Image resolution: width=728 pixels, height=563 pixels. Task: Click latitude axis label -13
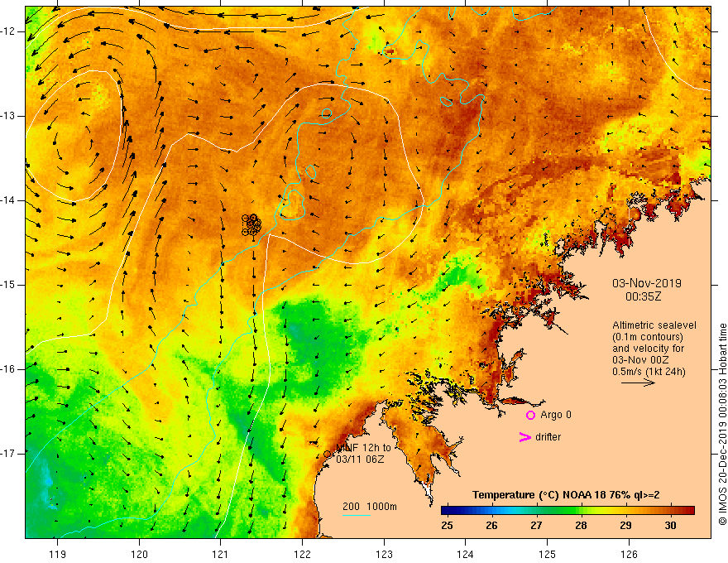click(x=9, y=116)
